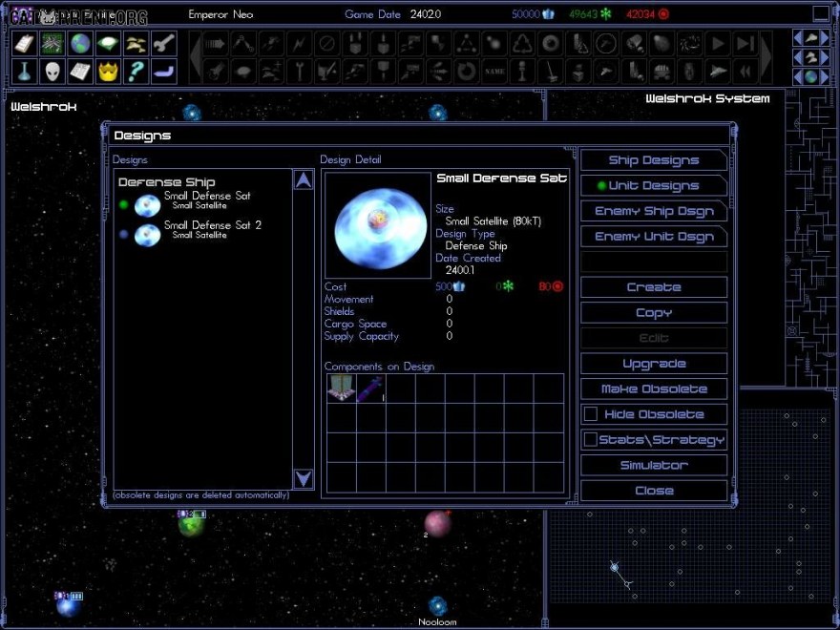Image resolution: width=840 pixels, height=630 pixels.
Task: Click the dimmed NAME rename icon
Action: click(x=493, y=72)
